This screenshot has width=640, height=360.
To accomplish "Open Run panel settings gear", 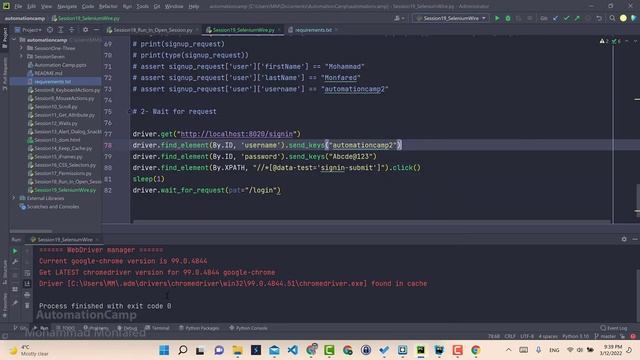I will (624, 239).
